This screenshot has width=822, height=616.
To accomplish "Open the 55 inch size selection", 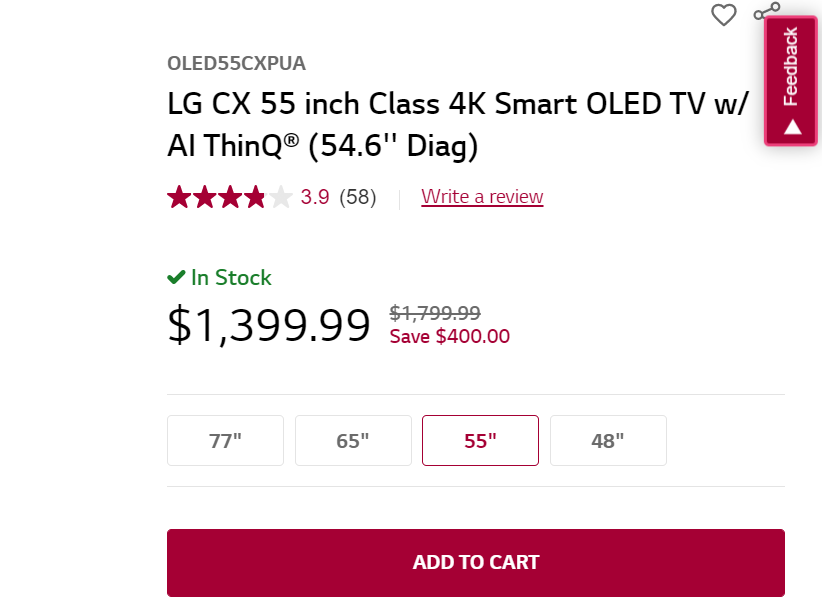I will (x=480, y=440).
